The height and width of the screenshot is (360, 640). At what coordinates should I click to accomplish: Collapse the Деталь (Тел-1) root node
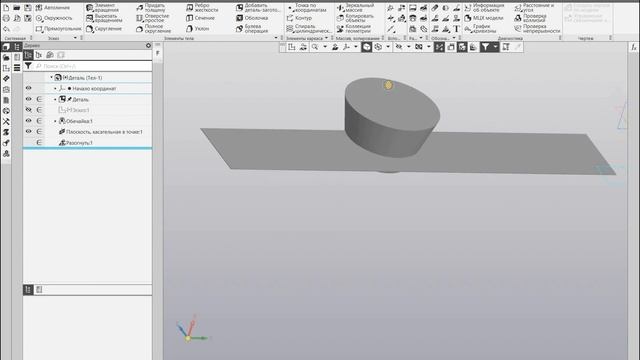tap(51, 77)
